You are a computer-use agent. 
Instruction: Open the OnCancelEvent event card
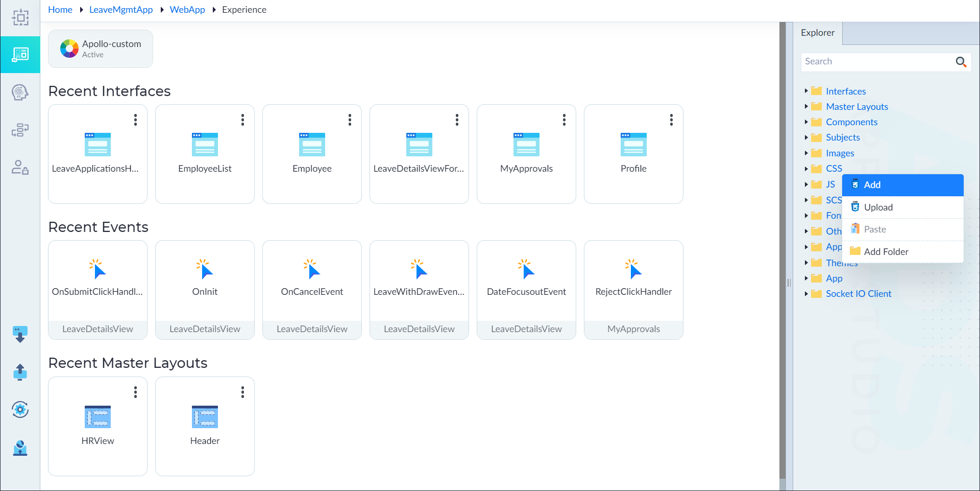(312, 290)
